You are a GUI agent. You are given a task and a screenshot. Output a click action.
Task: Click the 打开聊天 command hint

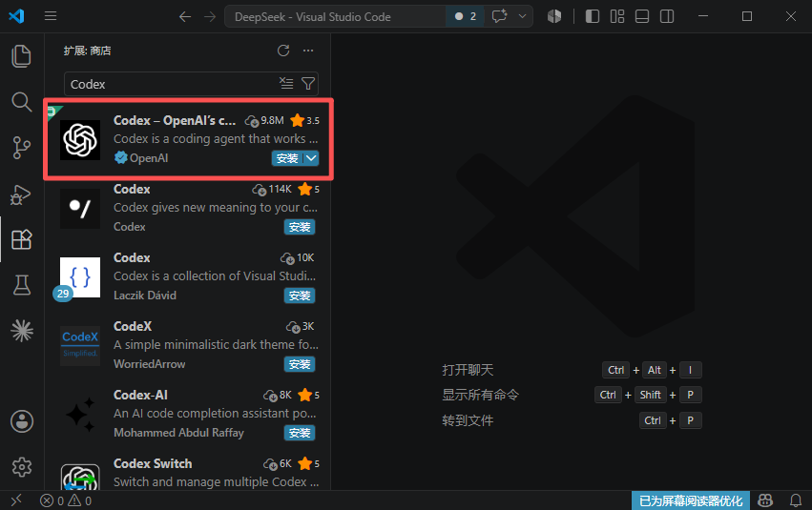coord(468,370)
